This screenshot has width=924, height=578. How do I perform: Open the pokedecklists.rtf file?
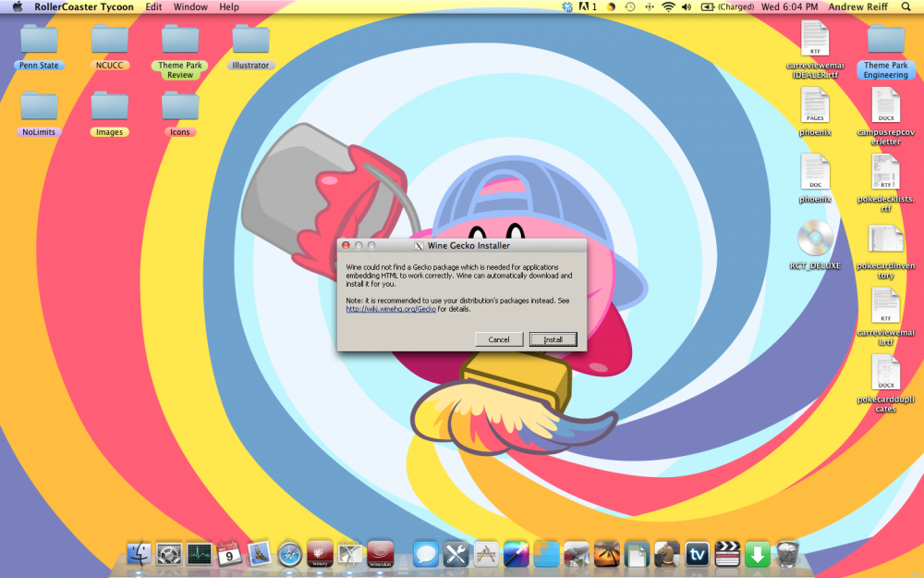[884, 176]
